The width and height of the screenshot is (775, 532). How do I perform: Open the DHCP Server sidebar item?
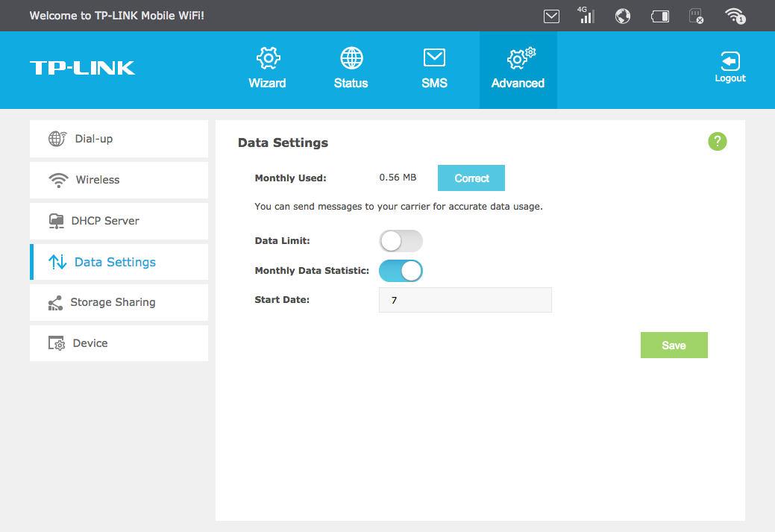[119, 221]
